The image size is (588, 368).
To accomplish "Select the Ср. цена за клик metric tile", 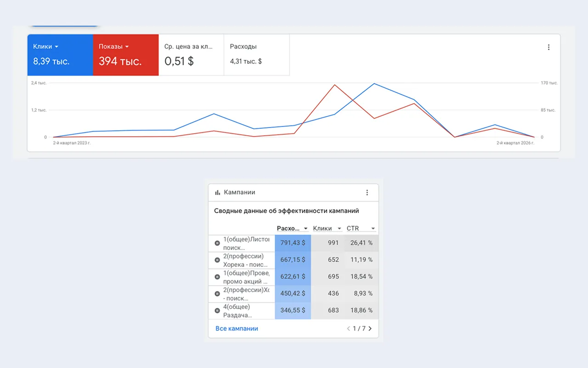I will 191,55.
